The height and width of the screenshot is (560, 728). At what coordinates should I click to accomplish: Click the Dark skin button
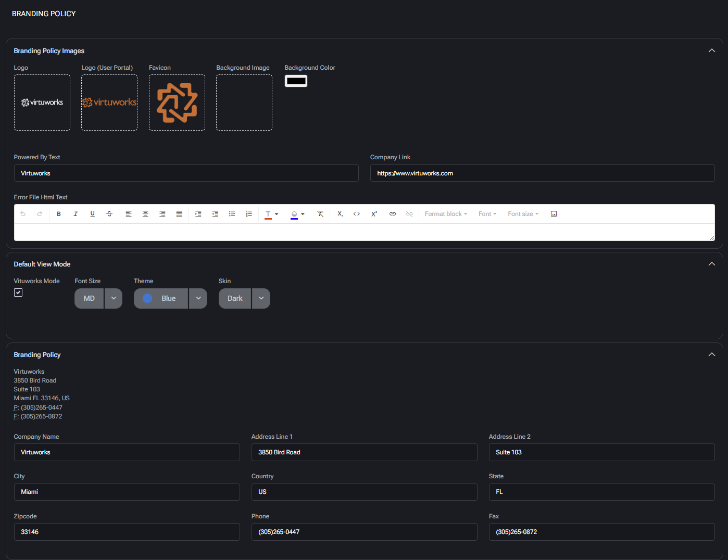point(235,298)
